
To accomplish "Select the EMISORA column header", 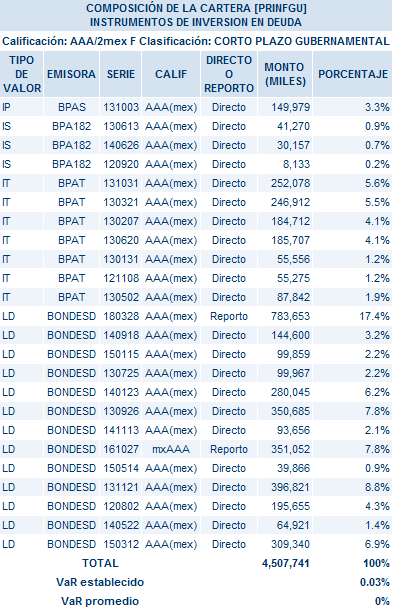I will tap(71, 74).
